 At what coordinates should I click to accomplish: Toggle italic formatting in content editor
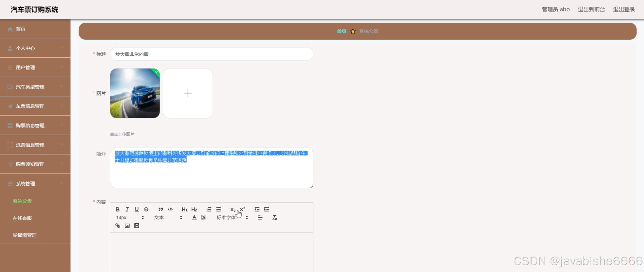pyautogui.click(x=127, y=209)
